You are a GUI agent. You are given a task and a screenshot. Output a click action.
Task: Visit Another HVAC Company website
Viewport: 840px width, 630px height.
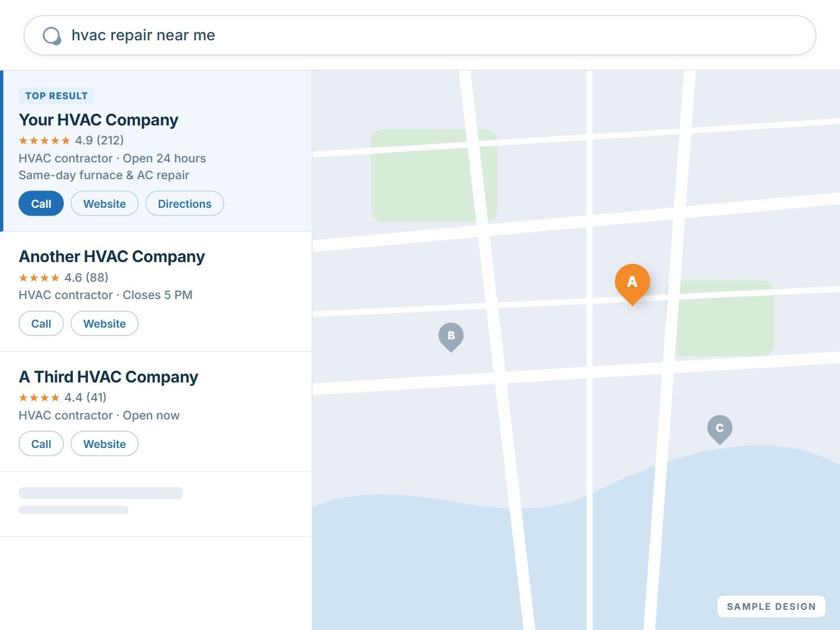tap(105, 324)
